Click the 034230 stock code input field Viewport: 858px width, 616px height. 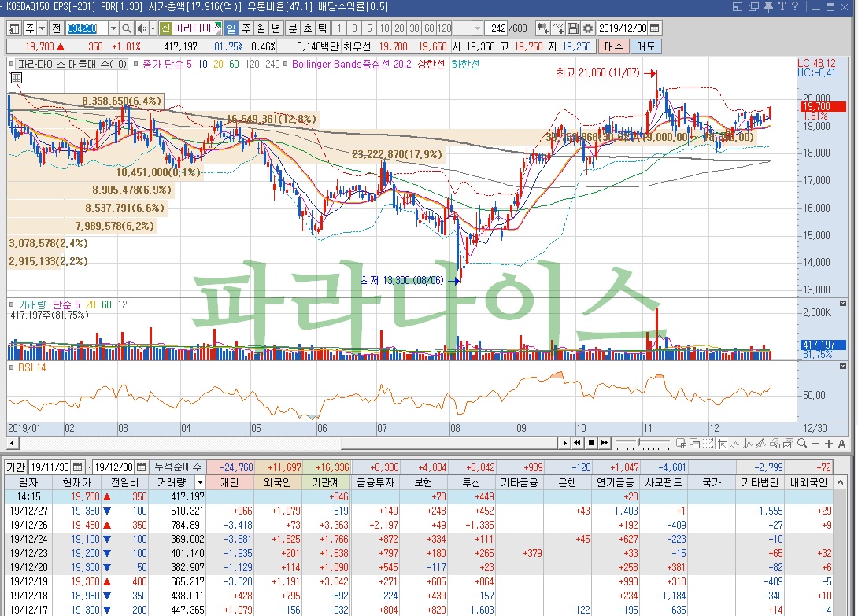point(87,28)
